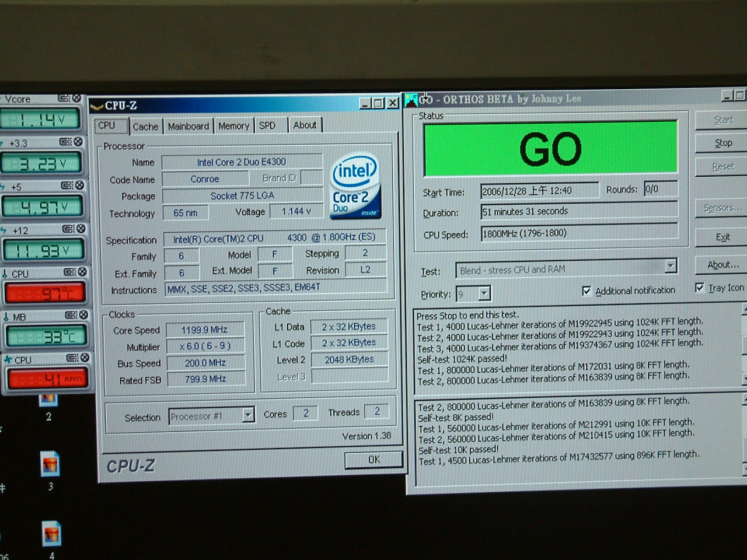Click config icon on the MB temperature panel
Viewport: 747px width, 560px height.
click(x=71, y=315)
